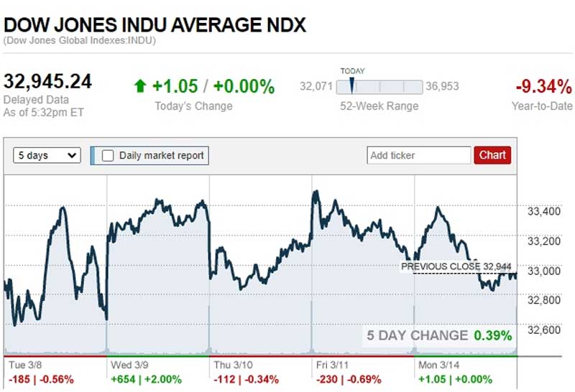The image size is (575, 392).
Task: Click the 5 Day Change 0.39% label
Action: (439, 335)
